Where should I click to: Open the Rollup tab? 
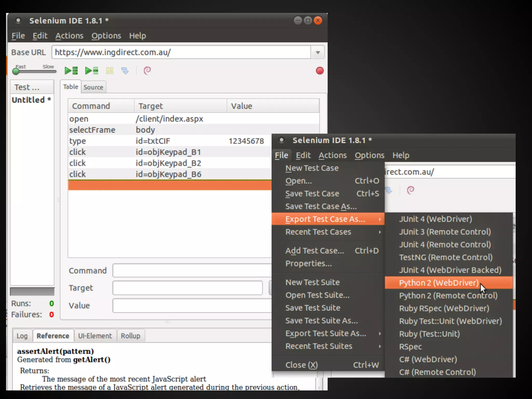tap(131, 336)
